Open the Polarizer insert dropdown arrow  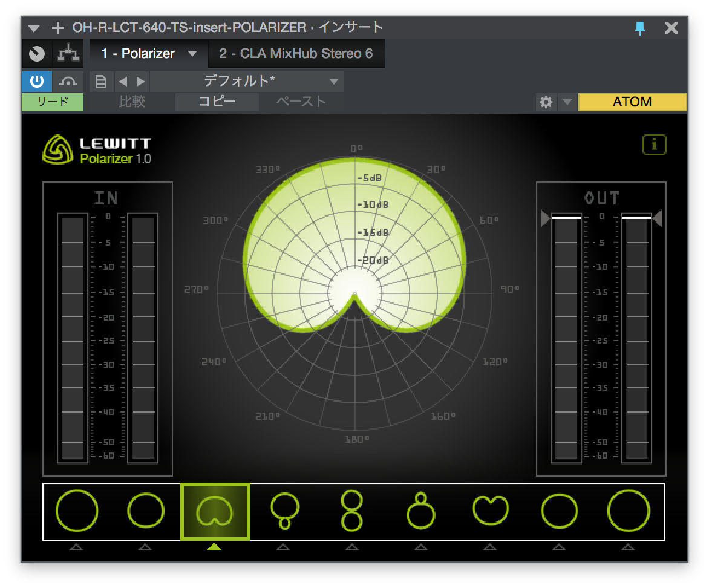point(192,53)
